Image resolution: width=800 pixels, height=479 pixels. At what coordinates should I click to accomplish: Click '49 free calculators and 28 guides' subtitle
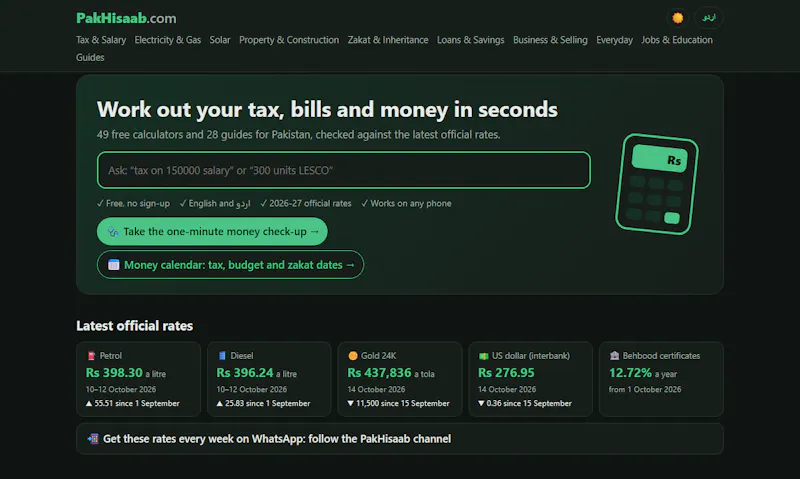click(x=298, y=135)
